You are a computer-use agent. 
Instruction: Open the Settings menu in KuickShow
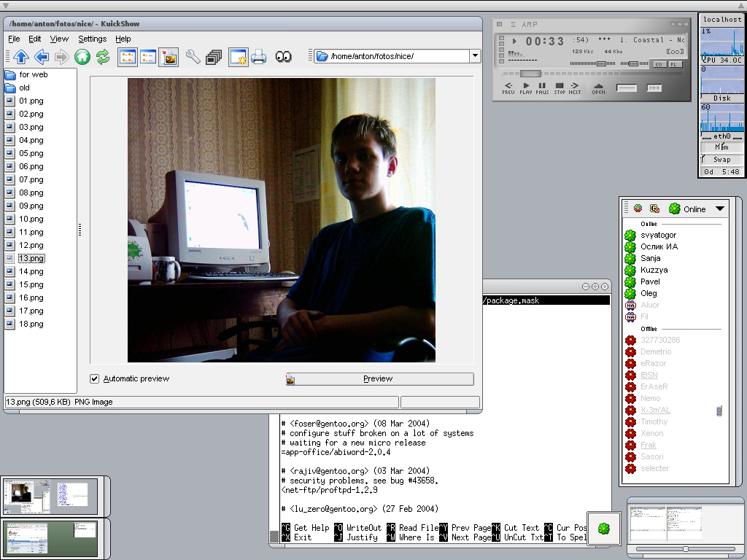point(92,39)
